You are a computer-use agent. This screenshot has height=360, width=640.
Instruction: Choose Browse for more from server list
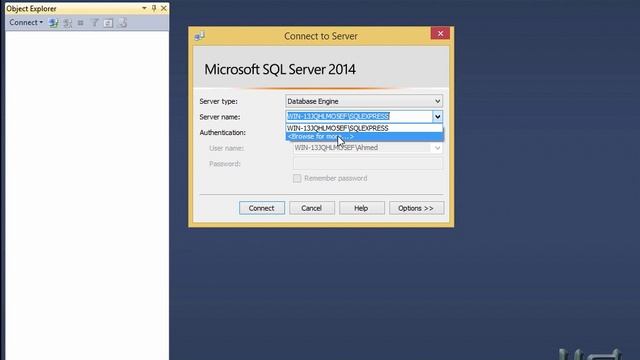coord(364,137)
